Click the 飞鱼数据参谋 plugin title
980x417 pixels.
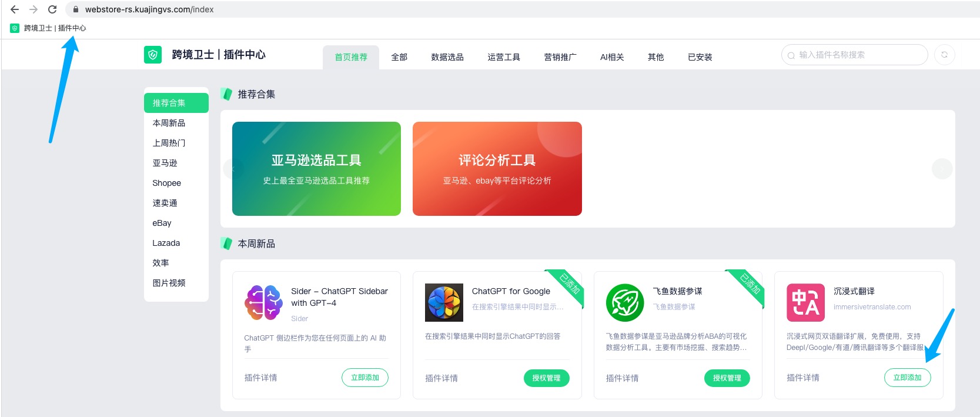(x=677, y=291)
